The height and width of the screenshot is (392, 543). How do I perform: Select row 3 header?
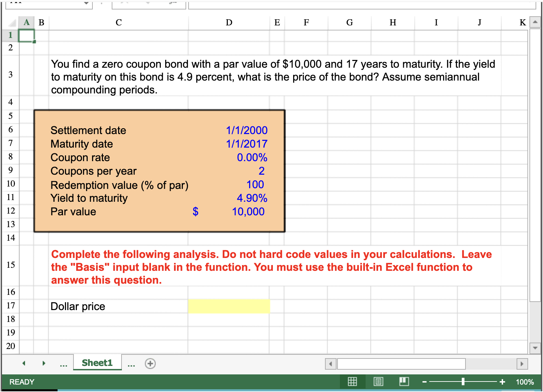tap(10, 75)
